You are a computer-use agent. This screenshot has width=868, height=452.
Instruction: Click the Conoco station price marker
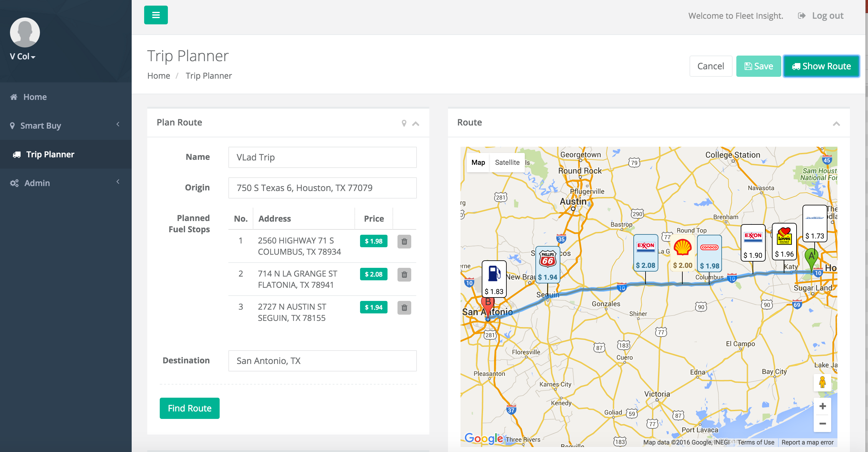pos(709,253)
